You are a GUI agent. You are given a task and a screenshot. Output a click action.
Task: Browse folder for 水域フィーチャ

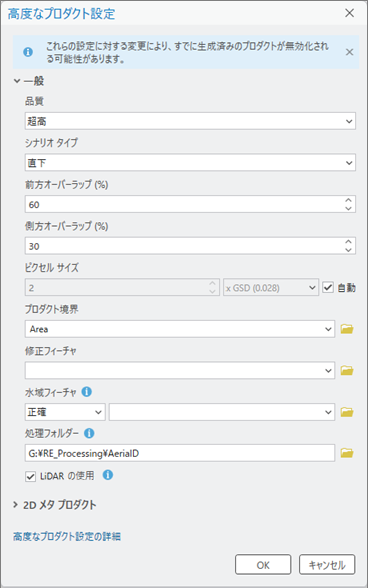tap(347, 412)
